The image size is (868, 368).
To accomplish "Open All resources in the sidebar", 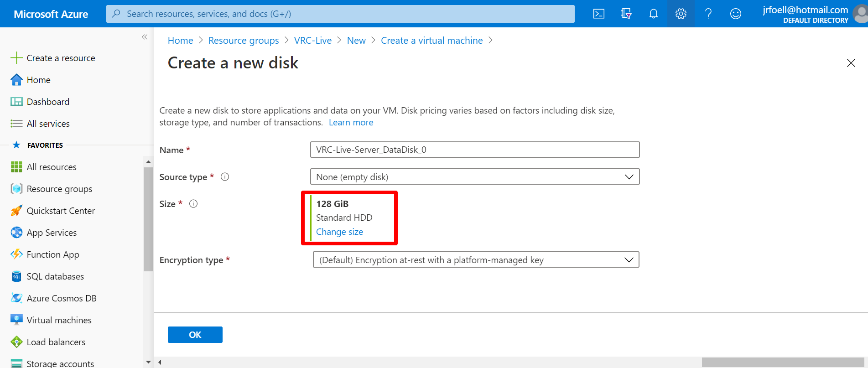I will point(52,167).
